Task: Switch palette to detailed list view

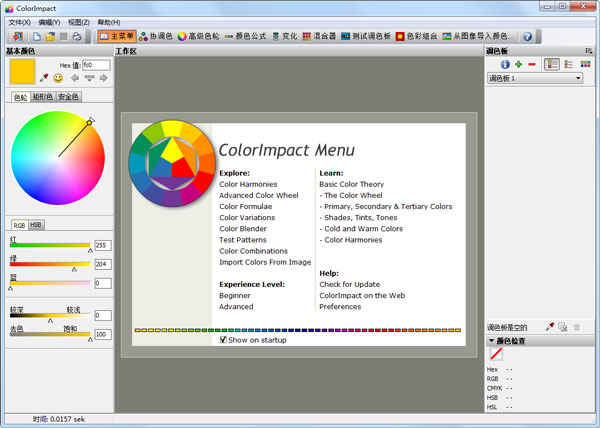Action: (552, 65)
